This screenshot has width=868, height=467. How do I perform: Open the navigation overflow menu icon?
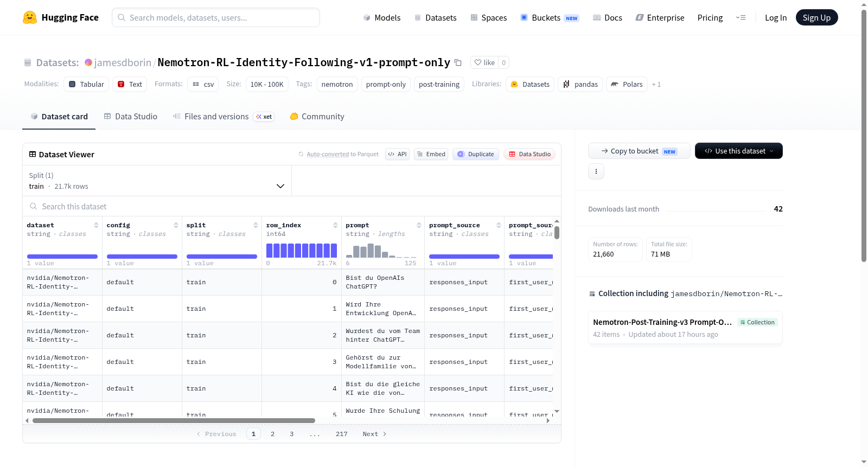[741, 18]
